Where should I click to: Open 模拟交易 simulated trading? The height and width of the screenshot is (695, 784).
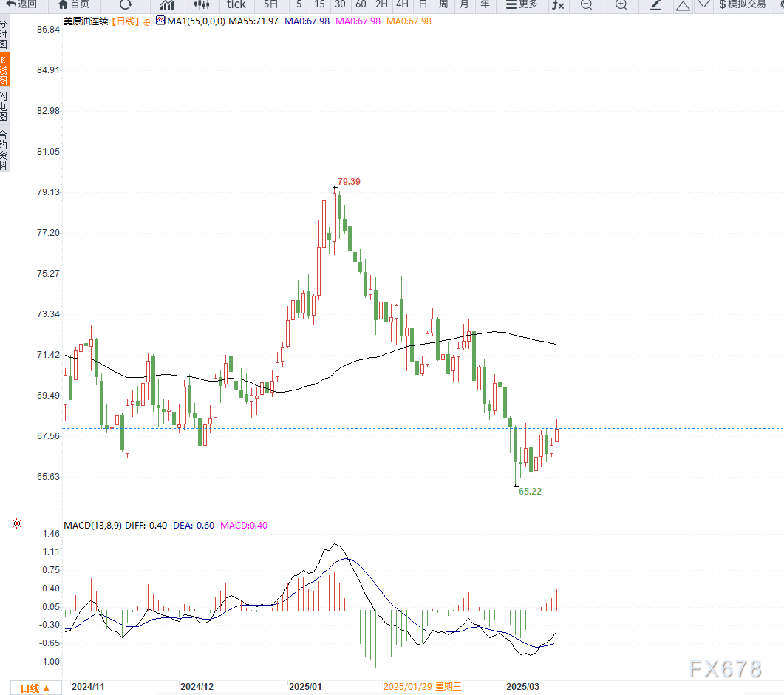pos(742,4)
